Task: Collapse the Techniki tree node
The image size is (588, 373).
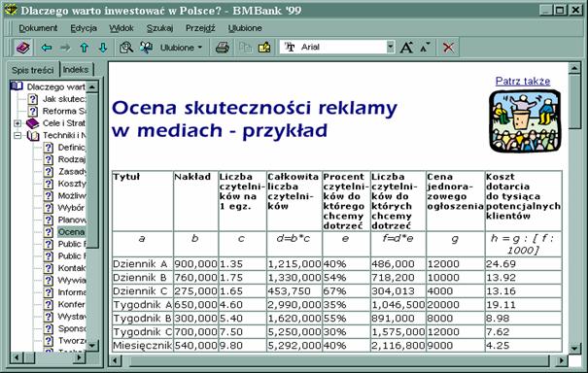Action: click(17, 135)
